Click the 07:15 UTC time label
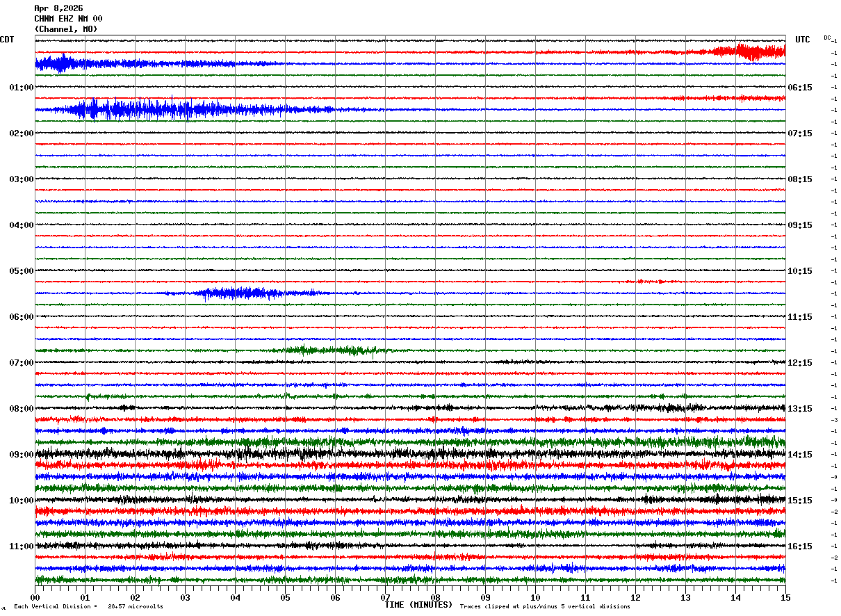This screenshot has height=616, width=841. [x=800, y=133]
